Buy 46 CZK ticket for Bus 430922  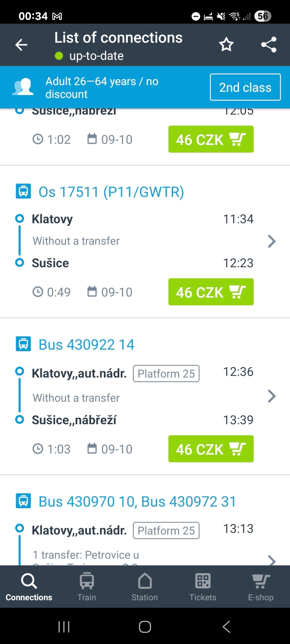click(211, 449)
